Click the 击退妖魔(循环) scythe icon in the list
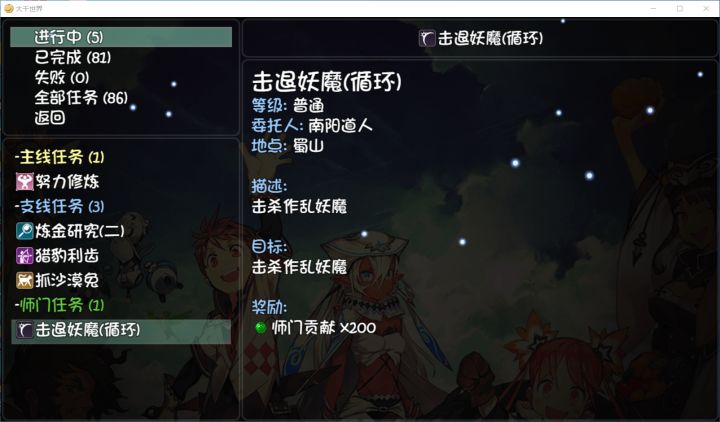 point(25,330)
